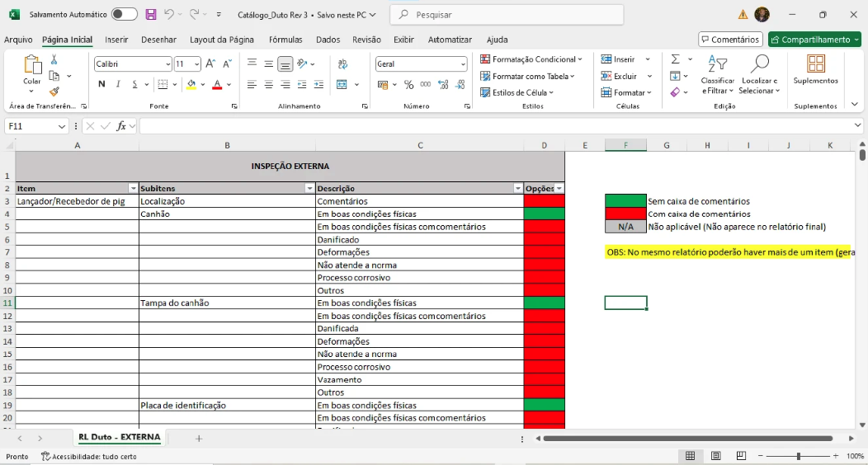
Task: Center text horizontally
Action: coord(268,84)
